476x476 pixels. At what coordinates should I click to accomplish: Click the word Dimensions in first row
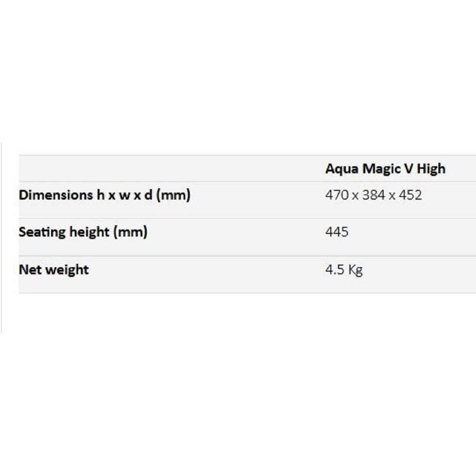tap(56, 195)
